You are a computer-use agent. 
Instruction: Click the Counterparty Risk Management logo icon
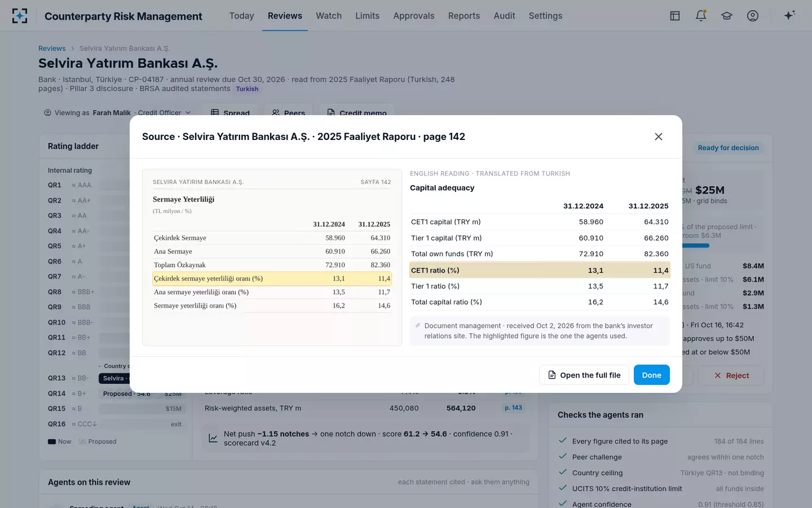coord(20,16)
